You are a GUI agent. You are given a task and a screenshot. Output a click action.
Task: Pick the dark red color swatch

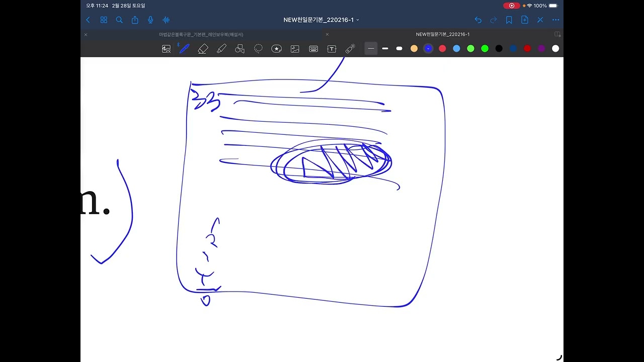(527, 49)
